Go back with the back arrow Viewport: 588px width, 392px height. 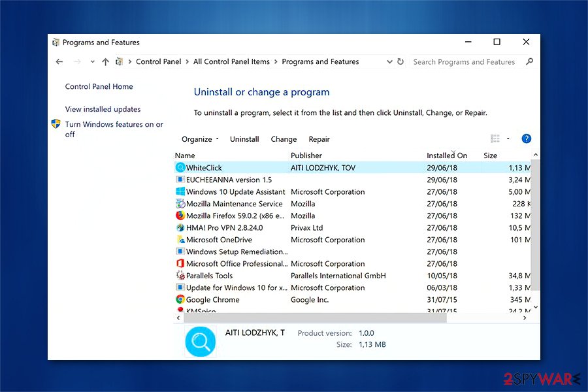click(x=59, y=61)
